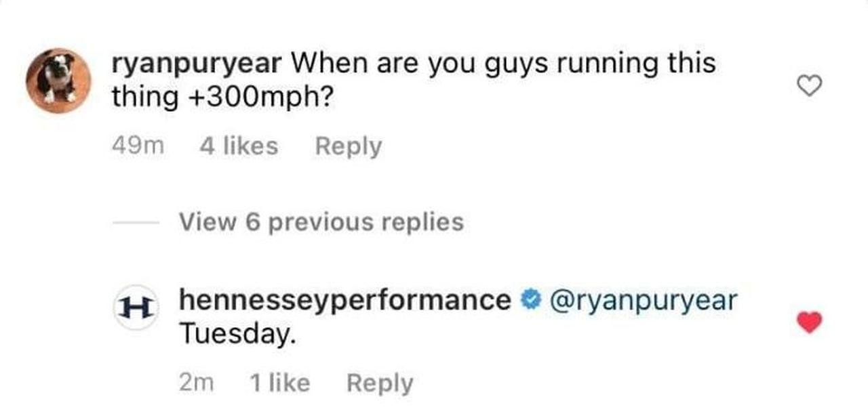
Task: Reply to the hennesseyperformance comment
Action: [x=379, y=383]
